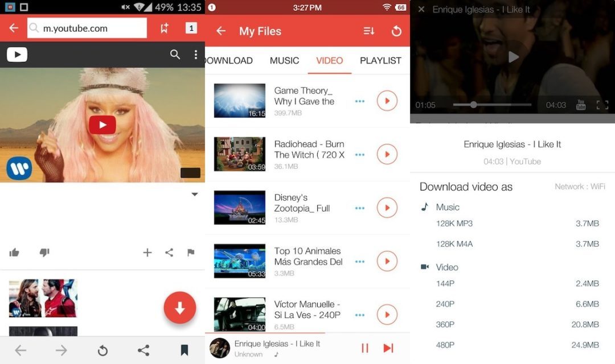The image size is (615, 364).
Task: Open YouTube search magnifier icon
Action: (175, 55)
